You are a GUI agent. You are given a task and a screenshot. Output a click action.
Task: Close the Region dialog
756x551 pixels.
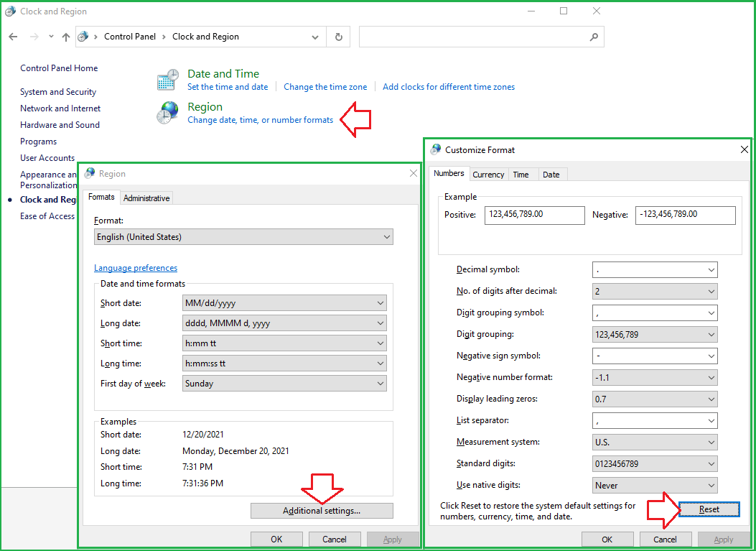tap(414, 173)
